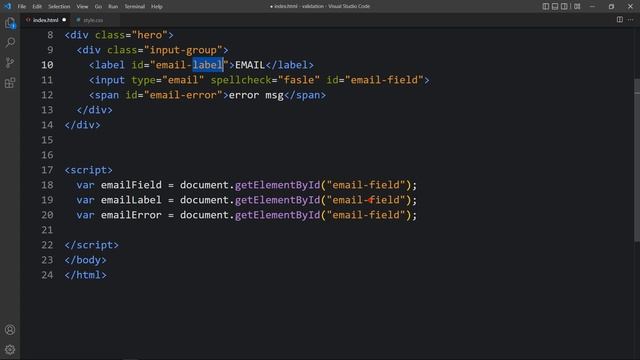Image resolution: width=640 pixels, height=360 pixels.
Task: Open the Edit menu
Action: tap(37, 7)
